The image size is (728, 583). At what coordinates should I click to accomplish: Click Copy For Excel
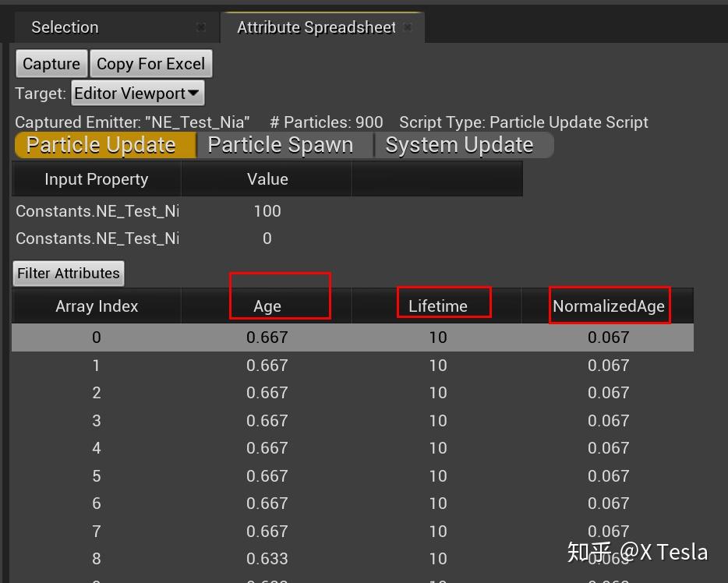pyautogui.click(x=150, y=63)
